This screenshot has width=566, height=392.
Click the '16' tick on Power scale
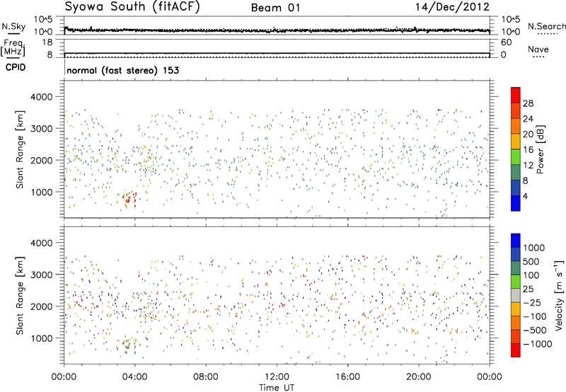click(528, 150)
